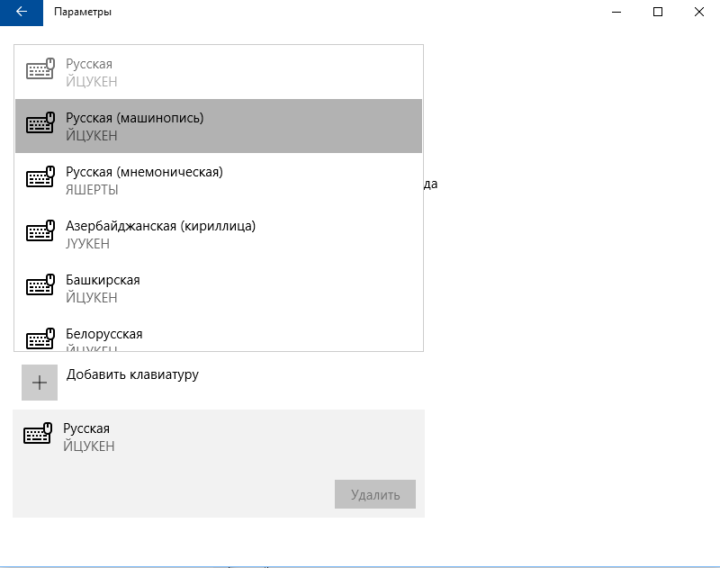Click the back arrow button

click(21, 12)
